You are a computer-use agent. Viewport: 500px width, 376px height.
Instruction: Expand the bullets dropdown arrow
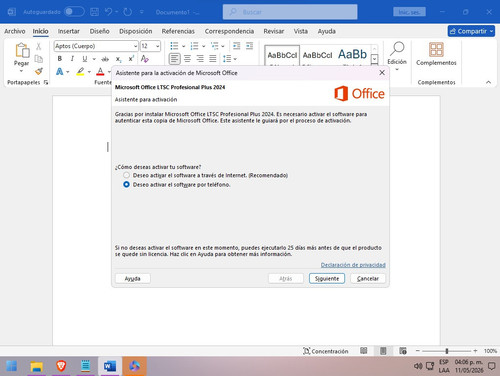point(183,46)
